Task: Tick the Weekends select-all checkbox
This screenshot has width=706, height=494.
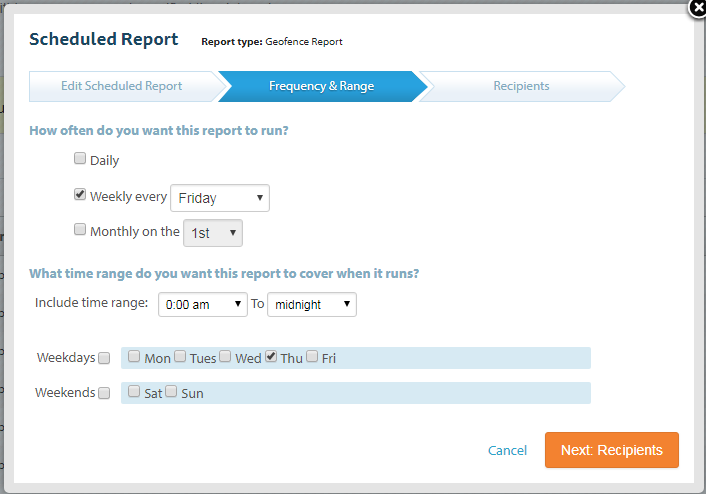Action: point(104,393)
